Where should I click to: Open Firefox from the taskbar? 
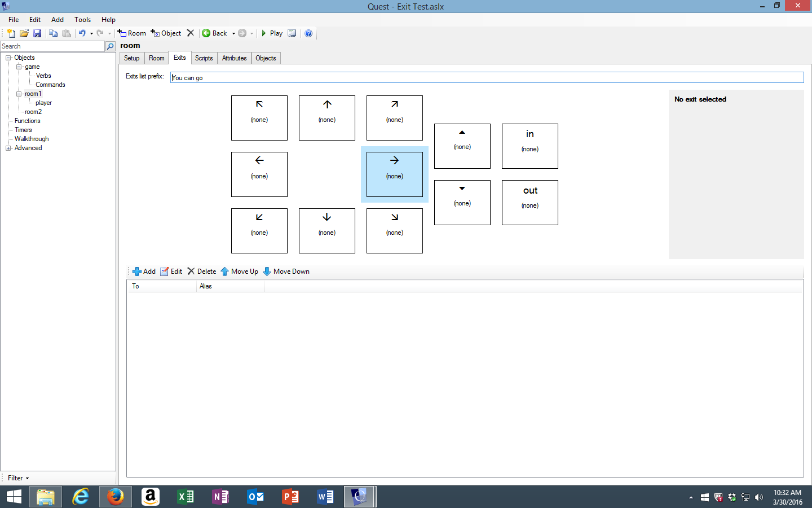[115, 497]
